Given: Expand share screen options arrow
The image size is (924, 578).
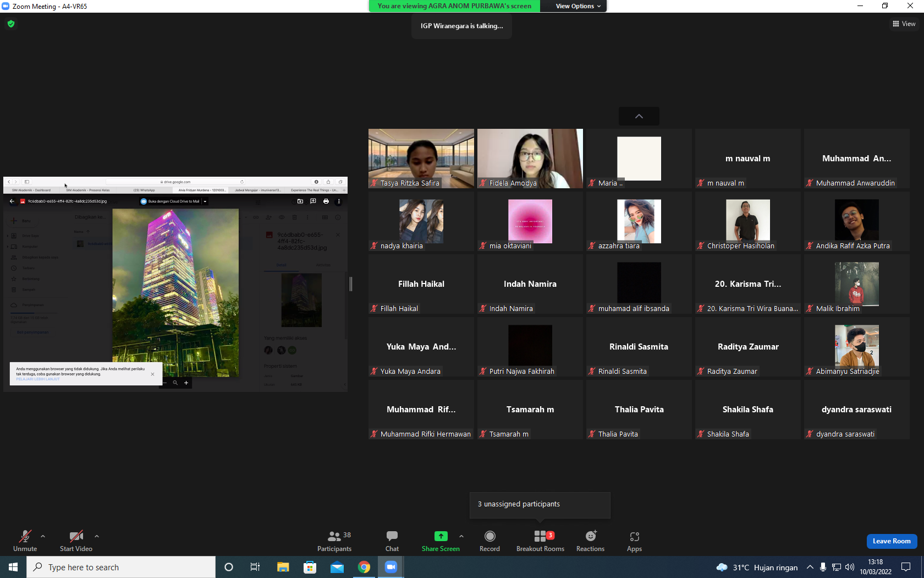Looking at the screenshot, I should coord(461,536).
